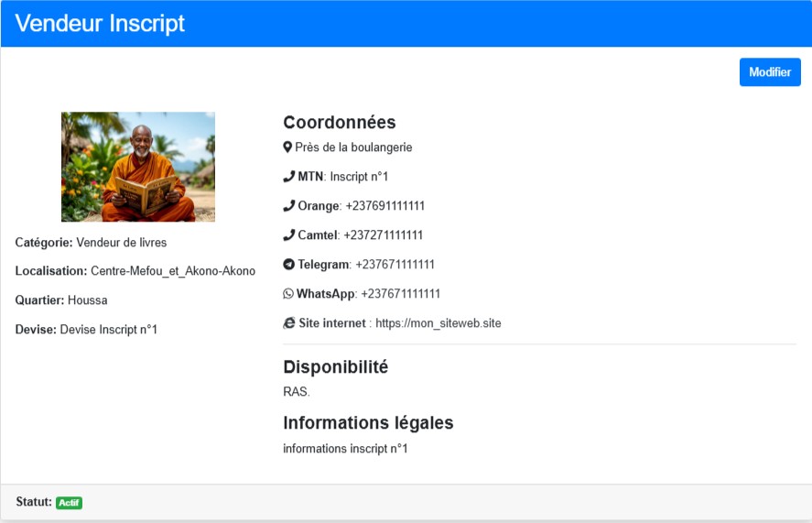Screen dimensions: 812x523
Task: Click the text informations inscript n°1
Action: tap(345, 449)
